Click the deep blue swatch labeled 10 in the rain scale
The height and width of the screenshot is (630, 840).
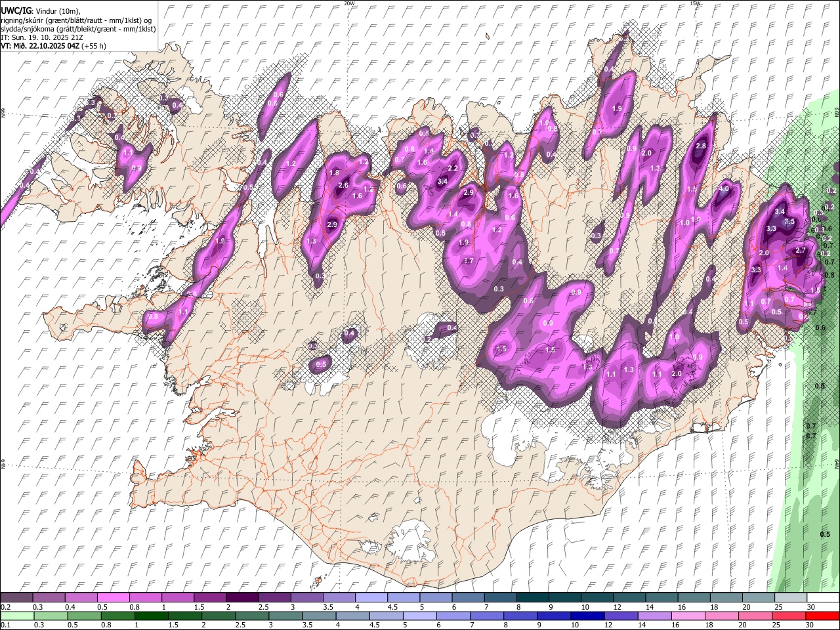click(x=587, y=616)
